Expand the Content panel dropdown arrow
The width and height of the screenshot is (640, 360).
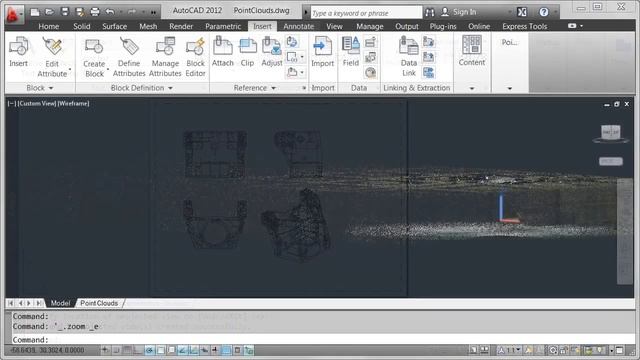[472, 88]
